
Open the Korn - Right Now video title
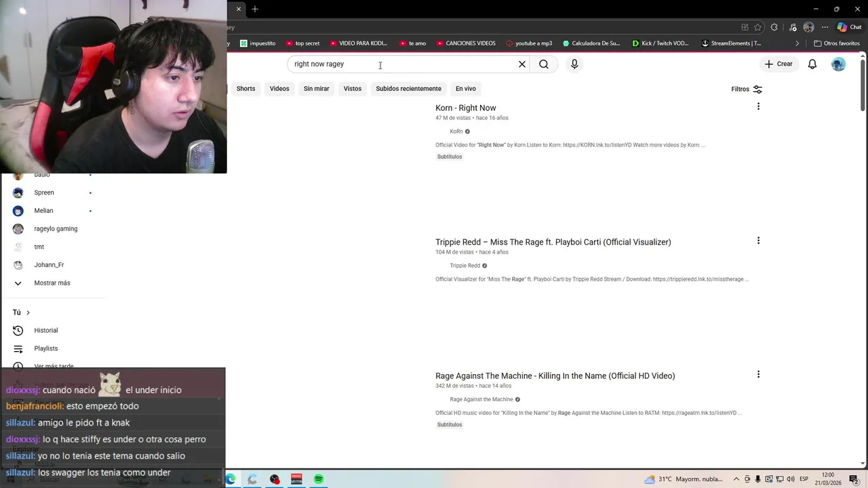coord(466,108)
